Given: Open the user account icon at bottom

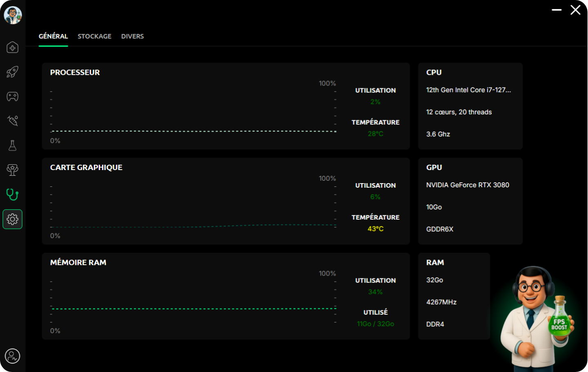Looking at the screenshot, I should 12,356.
